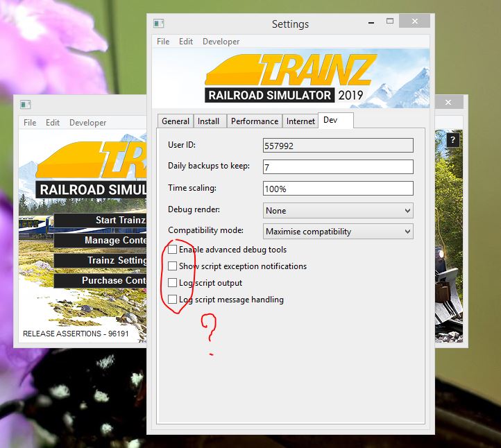Maximize the Settings window
Image resolution: width=501 pixels, height=448 pixels.
[390, 21]
